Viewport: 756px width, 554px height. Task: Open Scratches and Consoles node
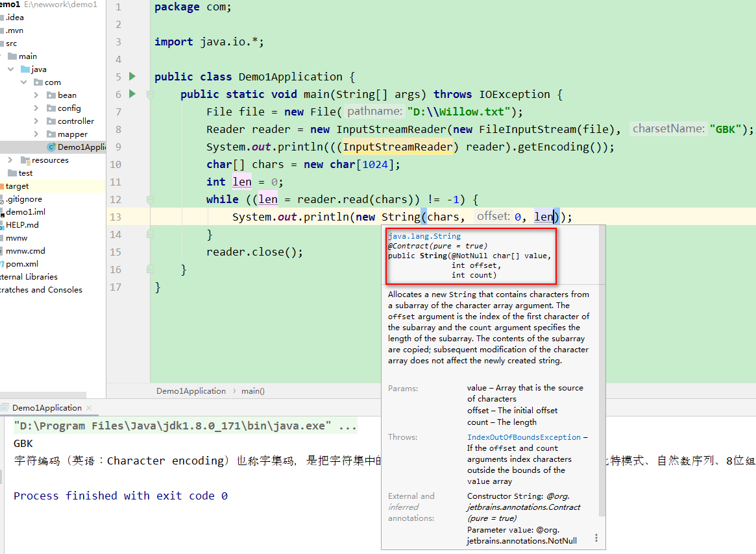[x=41, y=290]
